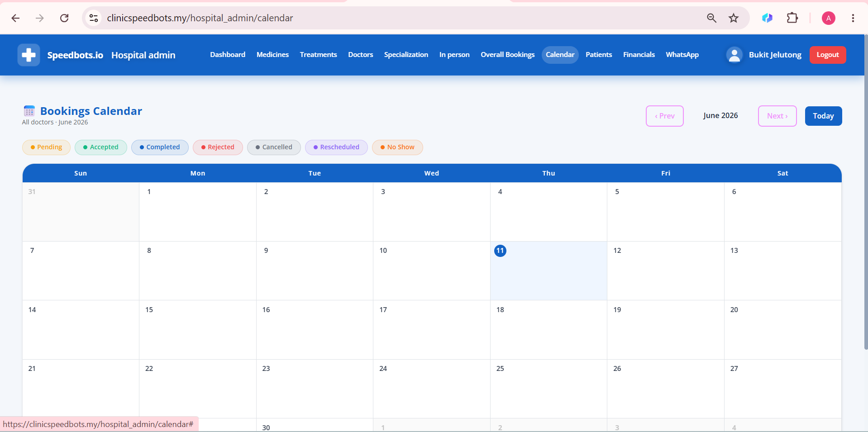
Task: Open the Chrome three-dot menu
Action: (853, 18)
